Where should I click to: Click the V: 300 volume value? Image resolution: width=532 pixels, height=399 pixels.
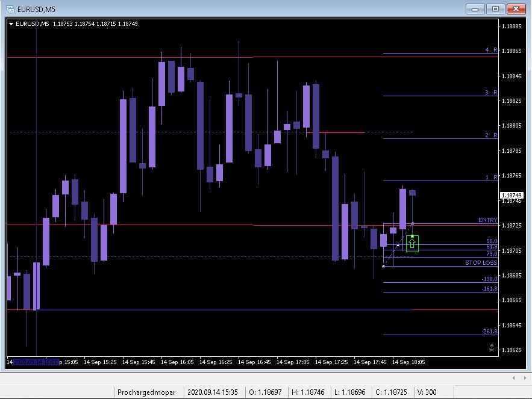(x=427, y=392)
